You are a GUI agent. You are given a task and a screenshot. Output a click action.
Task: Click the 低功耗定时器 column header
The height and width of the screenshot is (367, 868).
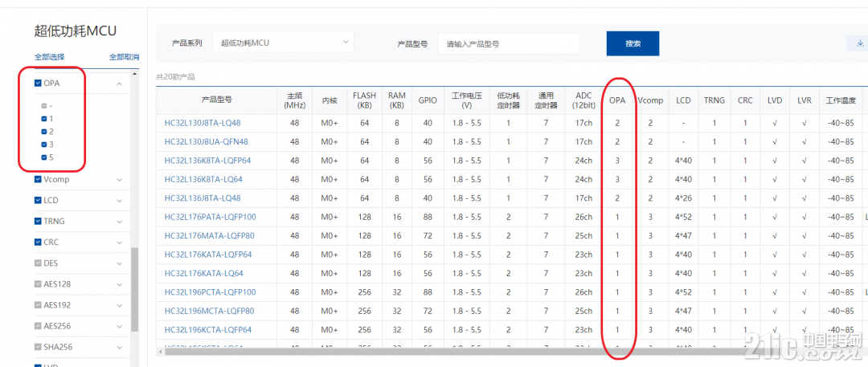tap(508, 100)
